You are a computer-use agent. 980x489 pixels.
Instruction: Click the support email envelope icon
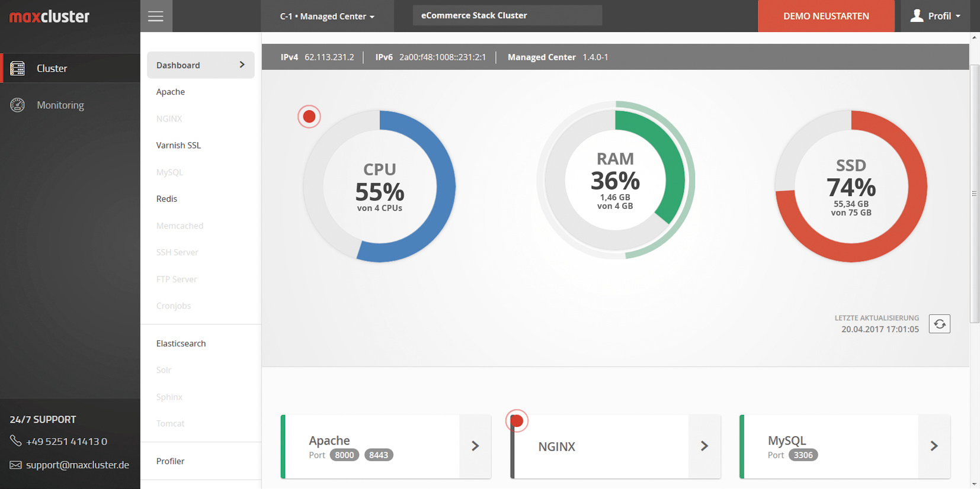(16, 465)
